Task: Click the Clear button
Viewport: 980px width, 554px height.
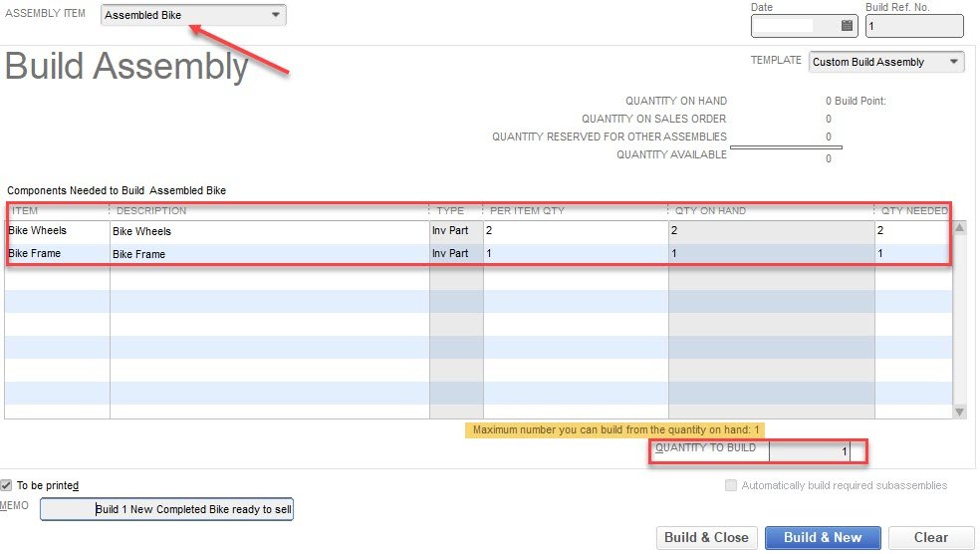Action: click(930, 538)
